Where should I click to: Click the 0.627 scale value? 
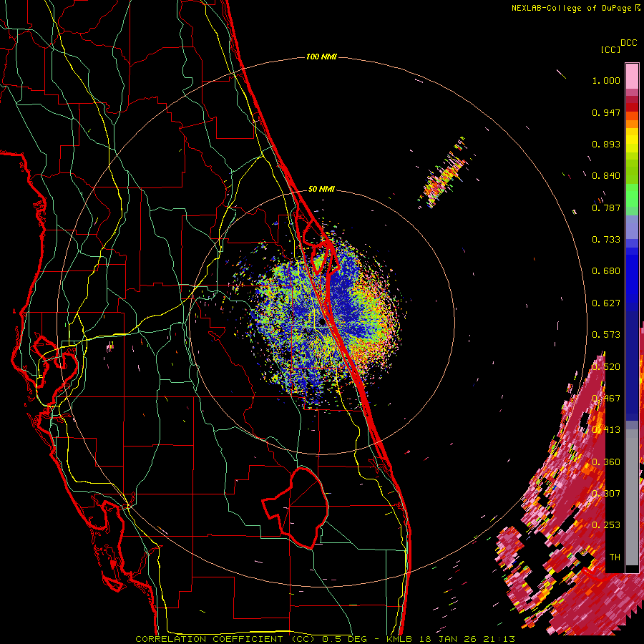(x=606, y=303)
